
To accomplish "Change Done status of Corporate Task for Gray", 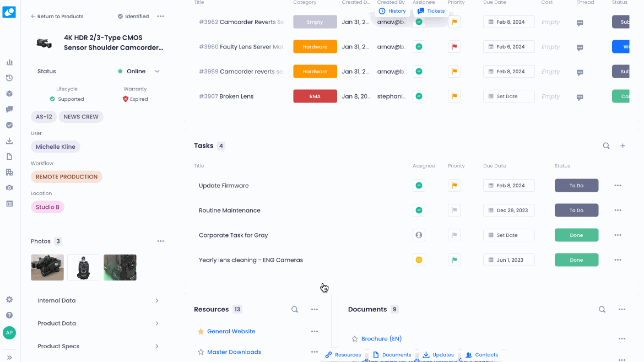I will pos(577,235).
